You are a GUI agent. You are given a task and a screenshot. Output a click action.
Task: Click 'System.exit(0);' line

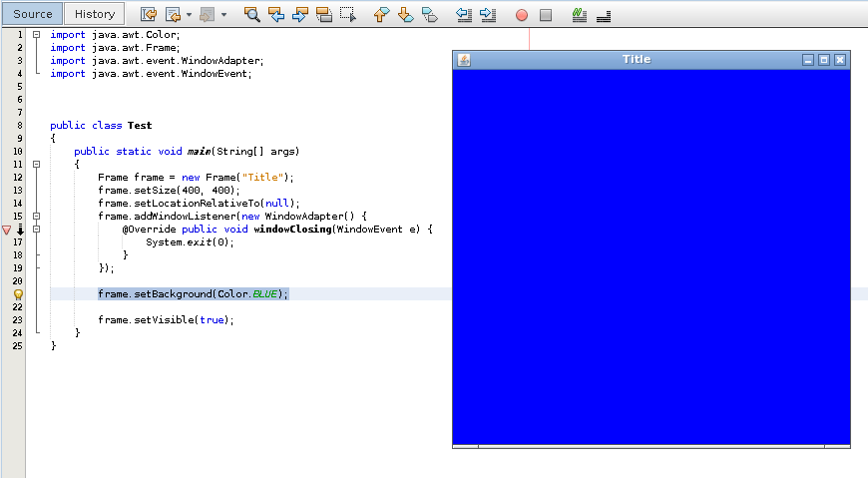click(x=190, y=242)
